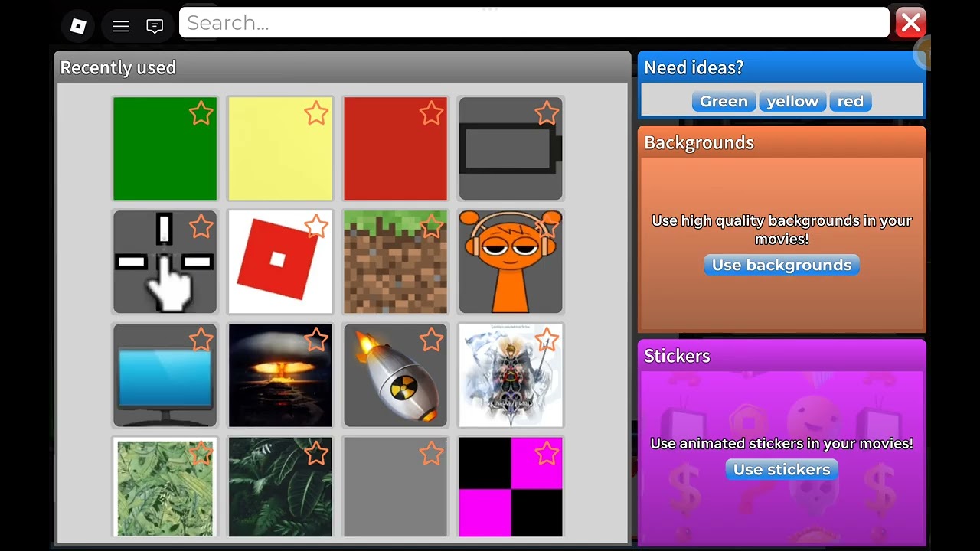The image size is (980, 551).
Task: Favorite the red image with its star
Action: click(x=432, y=113)
